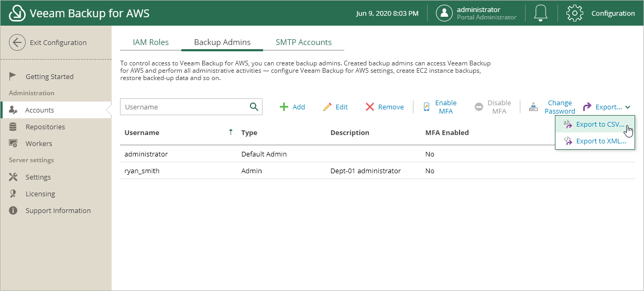This screenshot has height=291, width=644.
Task: Click the Default Admin type cell
Action: tap(264, 154)
